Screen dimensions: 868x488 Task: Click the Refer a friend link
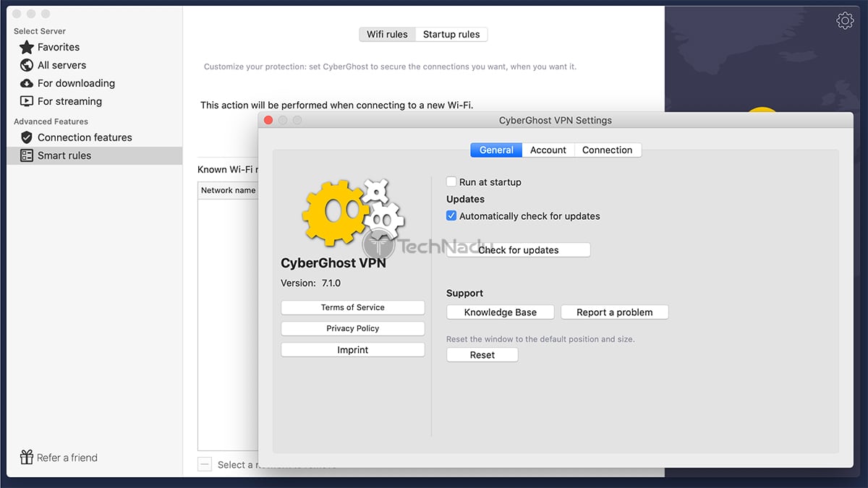[67, 458]
